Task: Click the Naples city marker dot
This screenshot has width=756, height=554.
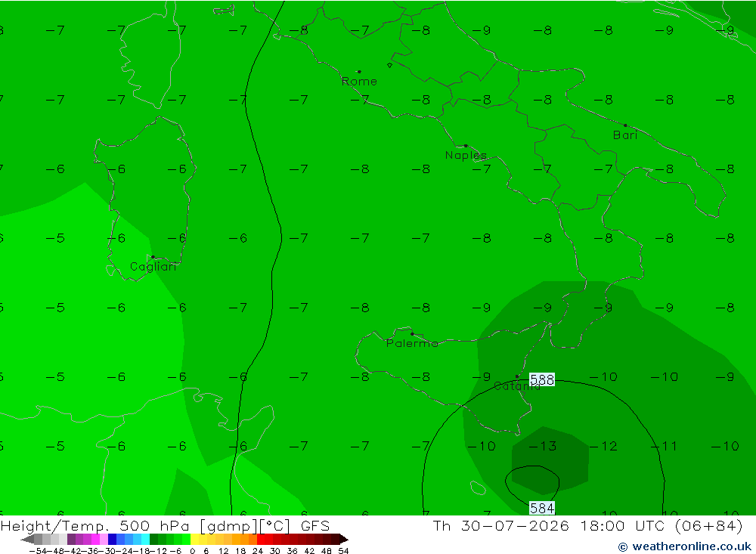Action: pos(466,146)
